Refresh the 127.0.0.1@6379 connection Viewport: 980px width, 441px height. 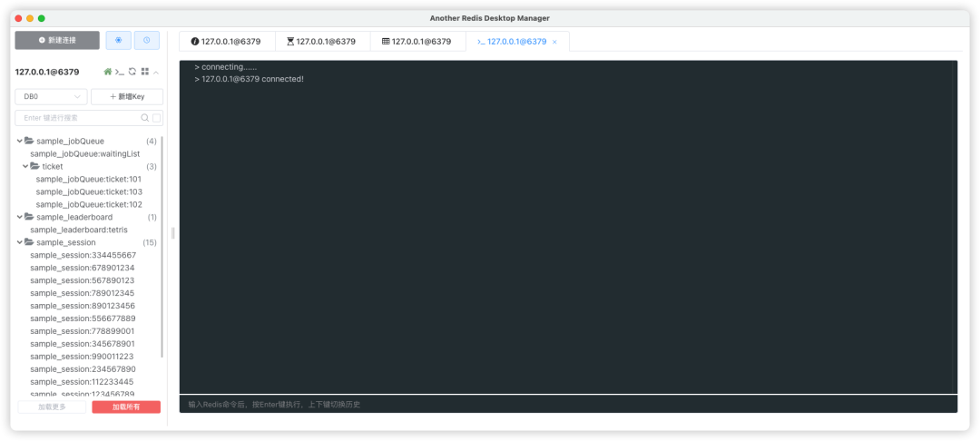(132, 72)
